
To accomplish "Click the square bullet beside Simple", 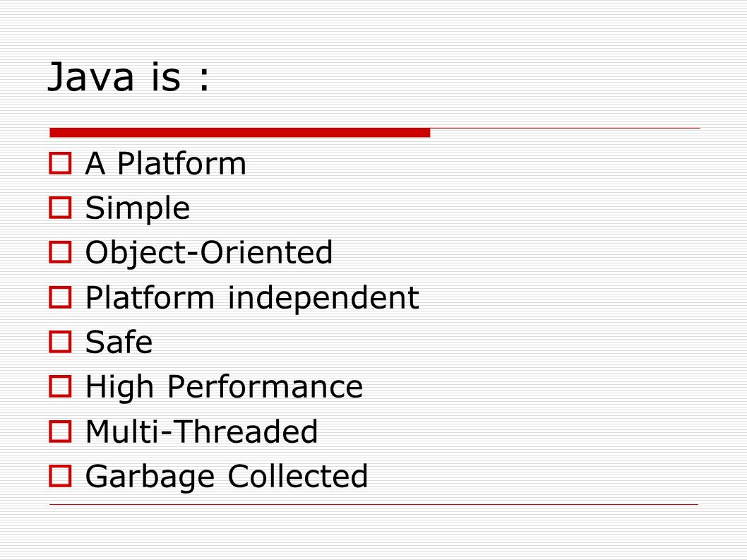I will 60,208.
